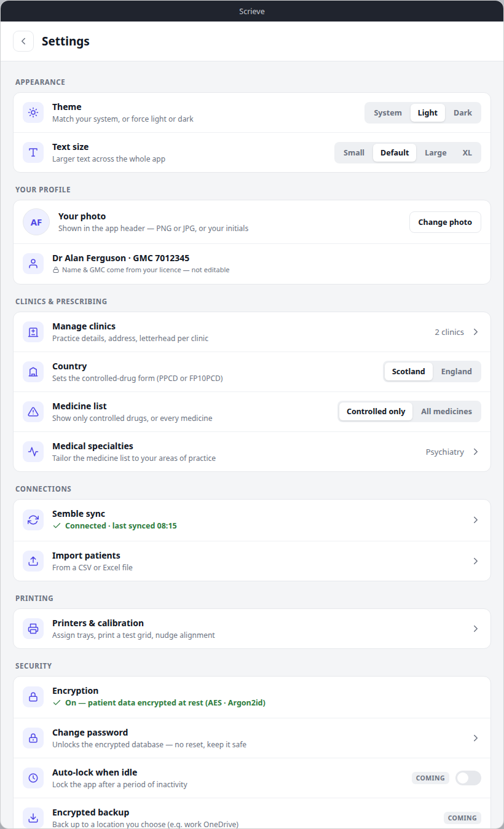504x829 pixels.
Task: Set theme to System
Action: pos(388,112)
